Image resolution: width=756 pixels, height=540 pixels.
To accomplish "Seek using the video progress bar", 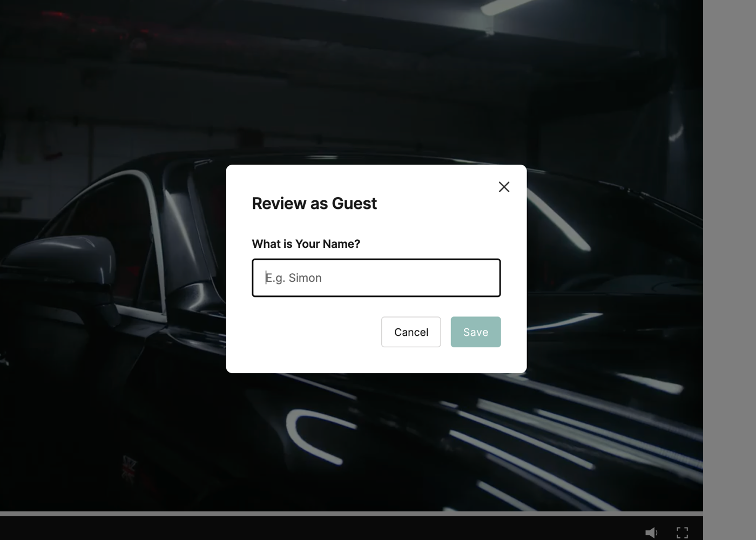I will point(351,514).
